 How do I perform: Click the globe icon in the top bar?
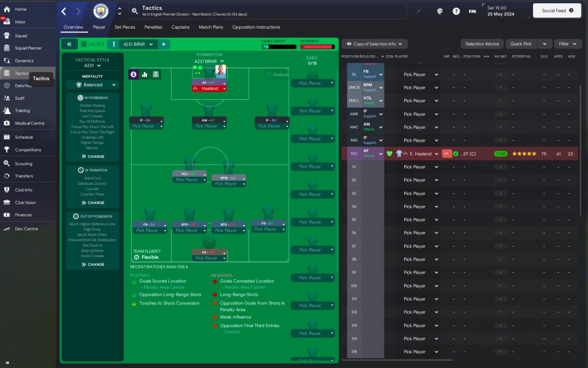pyautogui.click(x=440, y=11)
